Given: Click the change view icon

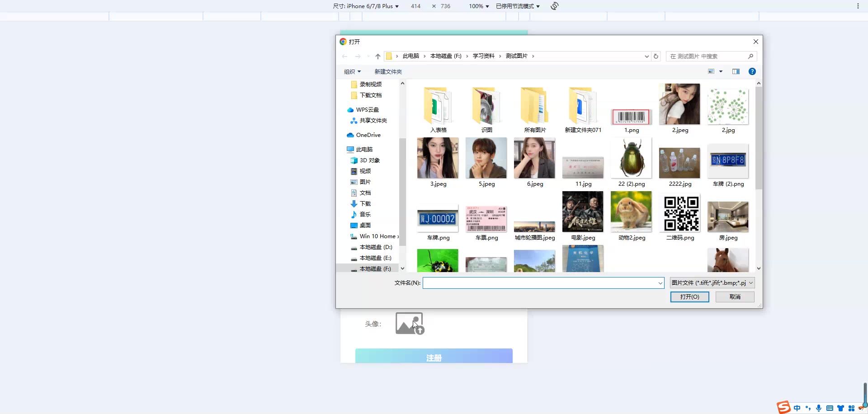Looking at the screenshot, I should 711,71.
